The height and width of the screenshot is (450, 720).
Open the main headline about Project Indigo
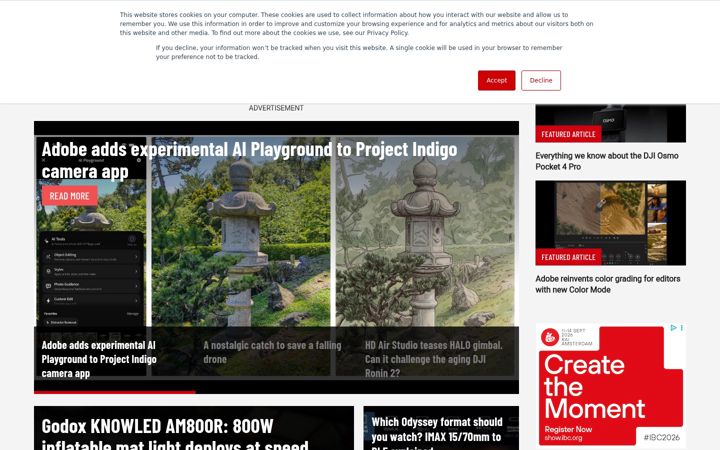[x=249, y=160]
